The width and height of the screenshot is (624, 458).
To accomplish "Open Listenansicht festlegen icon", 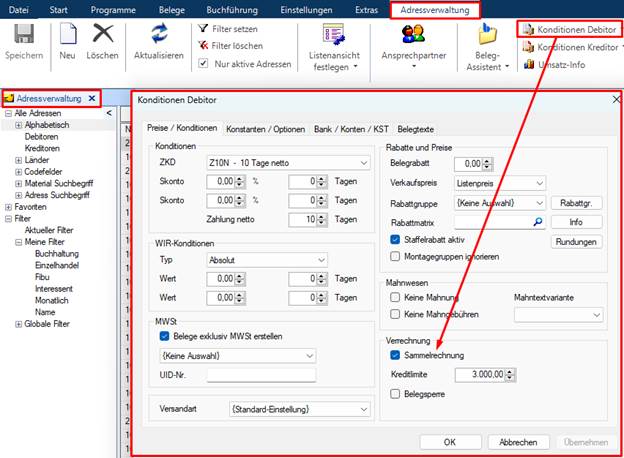I will (333, 34).
